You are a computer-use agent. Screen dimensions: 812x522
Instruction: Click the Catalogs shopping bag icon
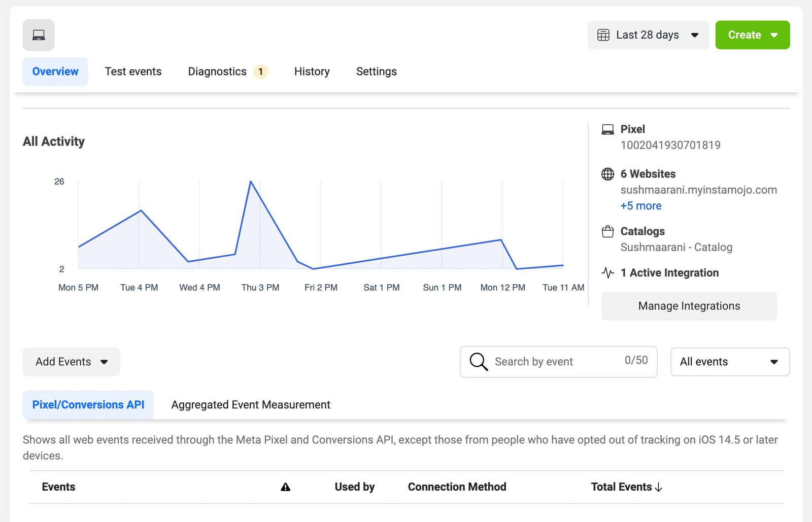[607, 232]
